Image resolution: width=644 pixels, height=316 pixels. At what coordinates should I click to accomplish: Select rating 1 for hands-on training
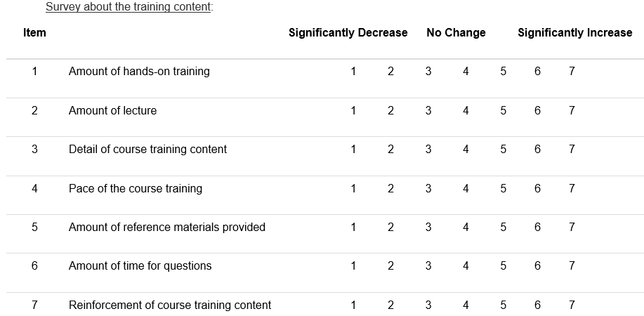click(x=353, y=71)
